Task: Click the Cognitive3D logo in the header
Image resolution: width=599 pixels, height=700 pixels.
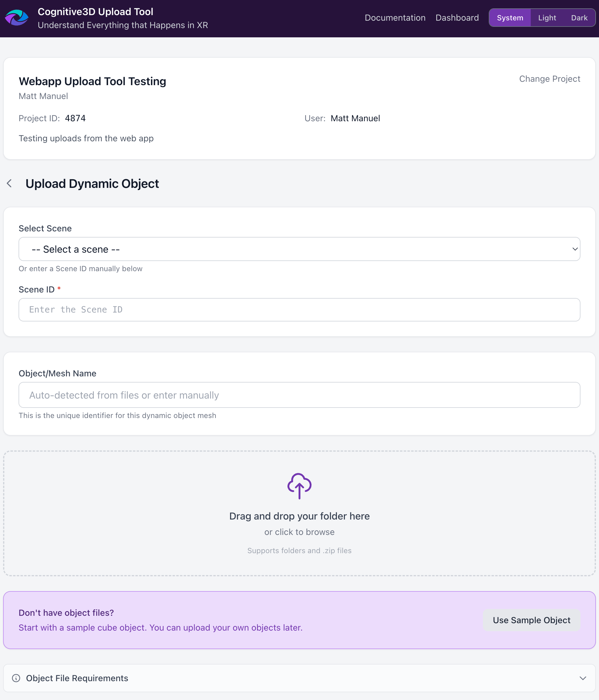Action: coord(17,18)
